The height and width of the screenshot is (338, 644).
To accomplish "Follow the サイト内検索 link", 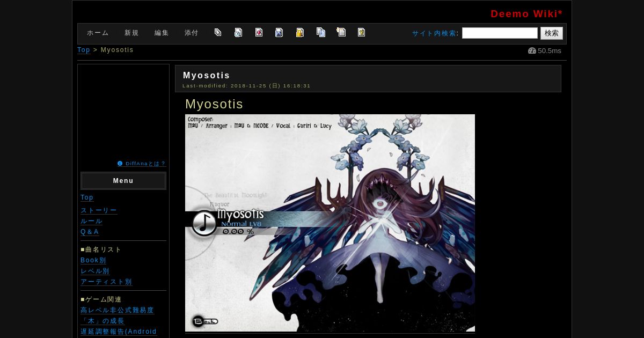I will tap(434, 33).
